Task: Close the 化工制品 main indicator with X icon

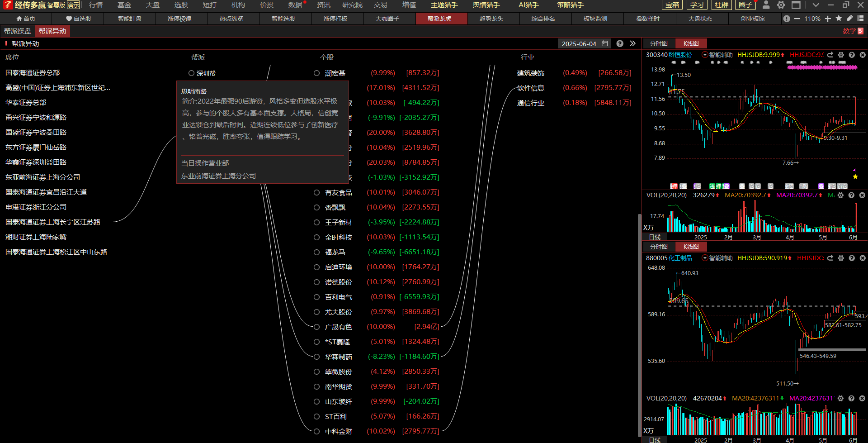Action: pos(863,258)
